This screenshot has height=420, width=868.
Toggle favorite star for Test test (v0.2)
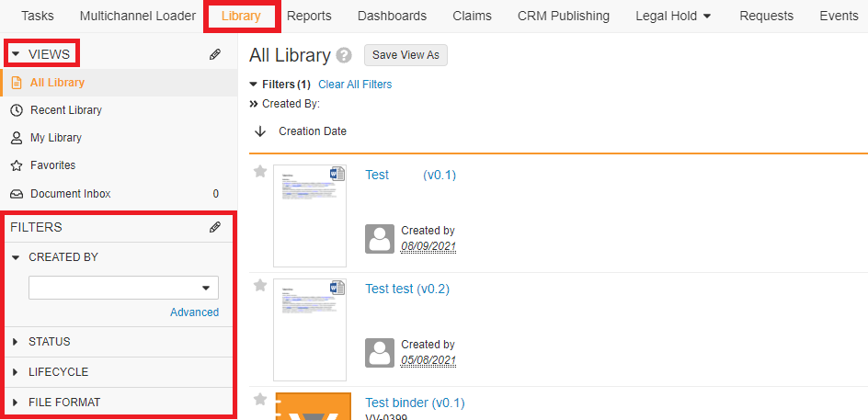(260, 286)
